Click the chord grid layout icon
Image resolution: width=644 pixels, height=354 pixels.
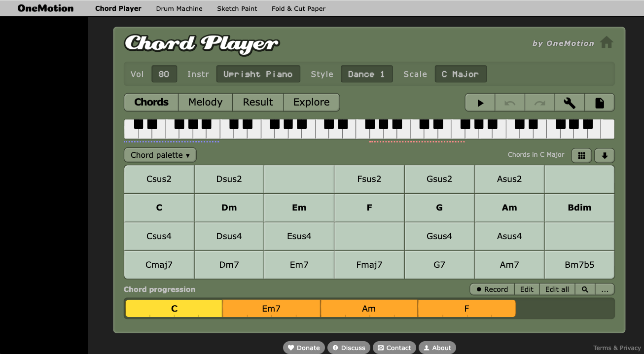[x=581, y=155]
